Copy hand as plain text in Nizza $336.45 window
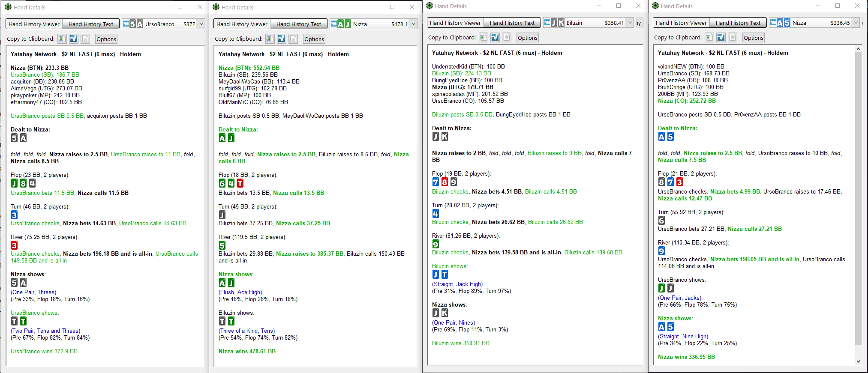The width and height of the screenshot is (868, 373). 733,38
